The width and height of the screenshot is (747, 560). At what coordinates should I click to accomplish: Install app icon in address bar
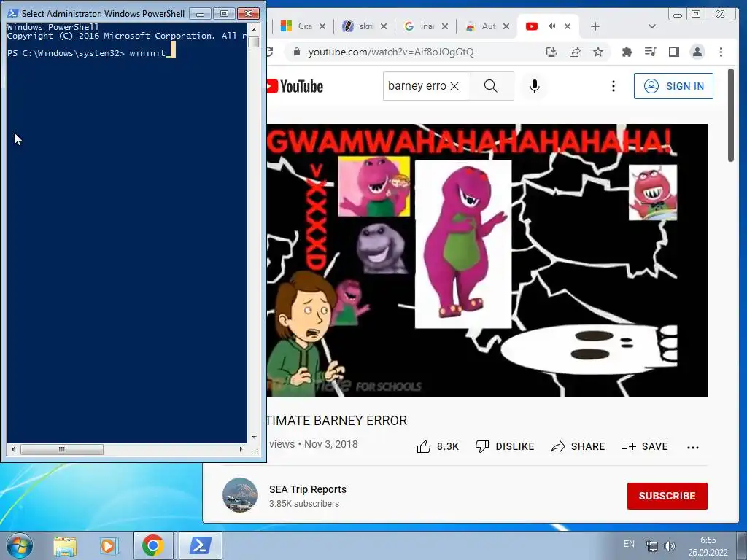[x=551, y=52]
